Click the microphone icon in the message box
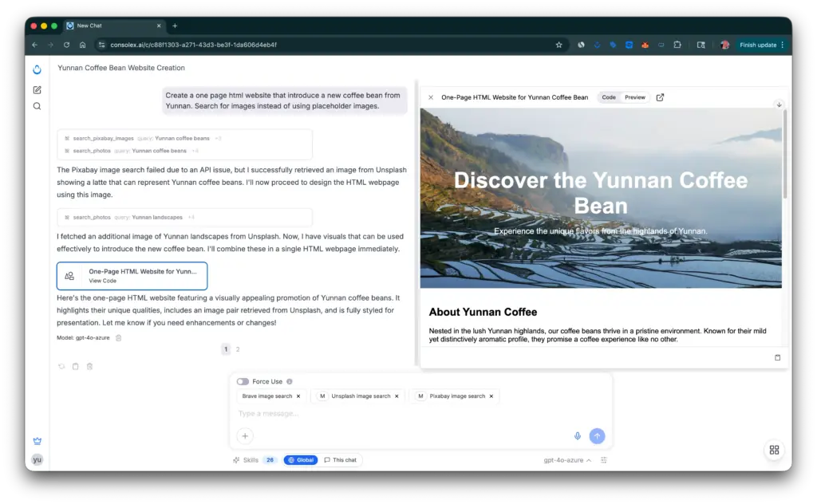 [577, 435]
